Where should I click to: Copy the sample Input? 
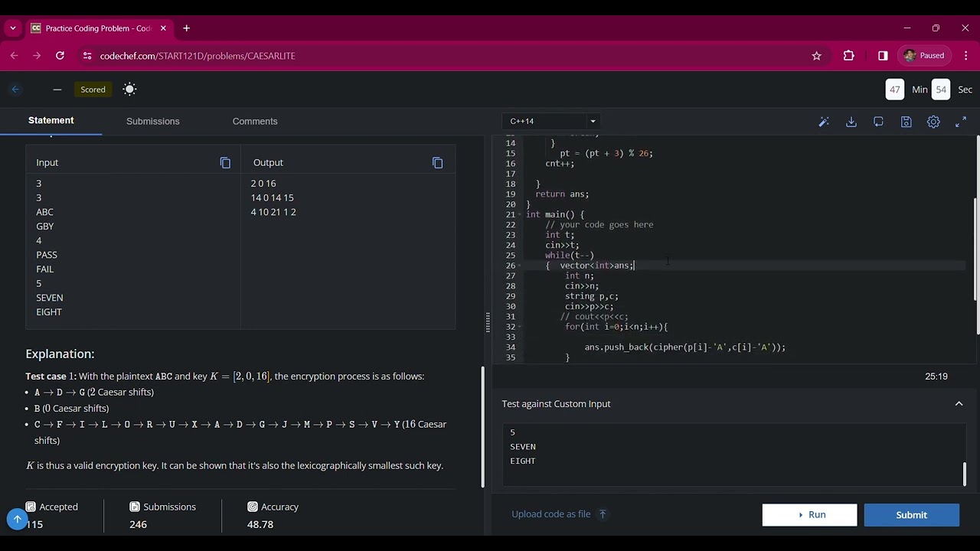(x=225, y=162)
